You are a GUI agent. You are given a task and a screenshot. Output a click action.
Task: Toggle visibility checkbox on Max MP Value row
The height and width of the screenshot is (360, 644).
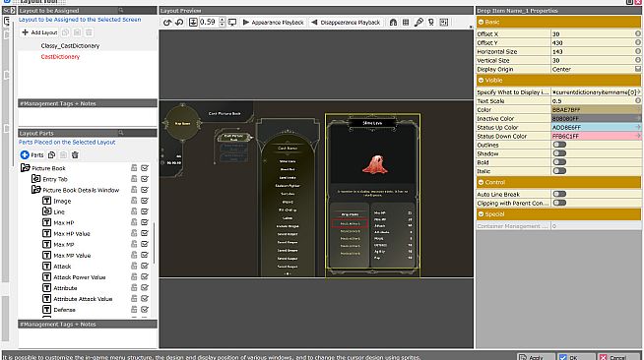[145, 255]
